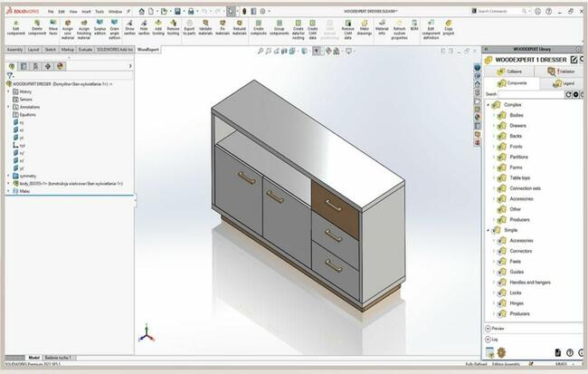588x374 pixels.
Task: Expand the Mates node in tree
Action: tap(9, 191)
